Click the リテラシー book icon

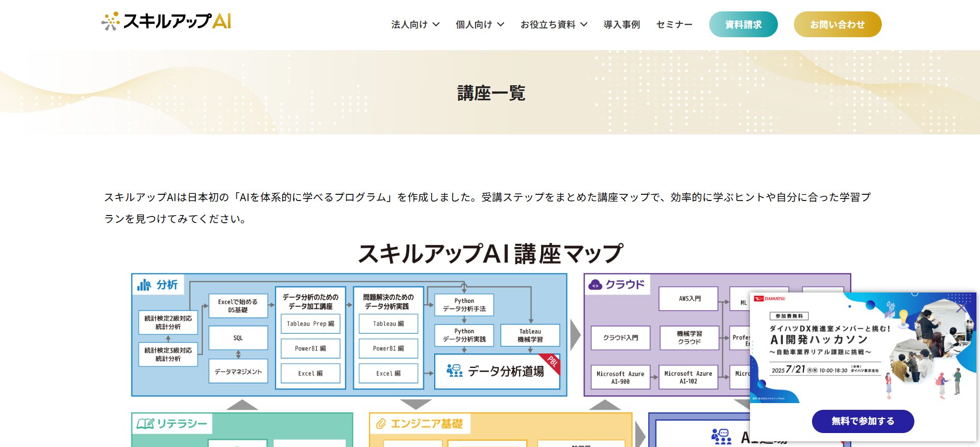(145, 424)
